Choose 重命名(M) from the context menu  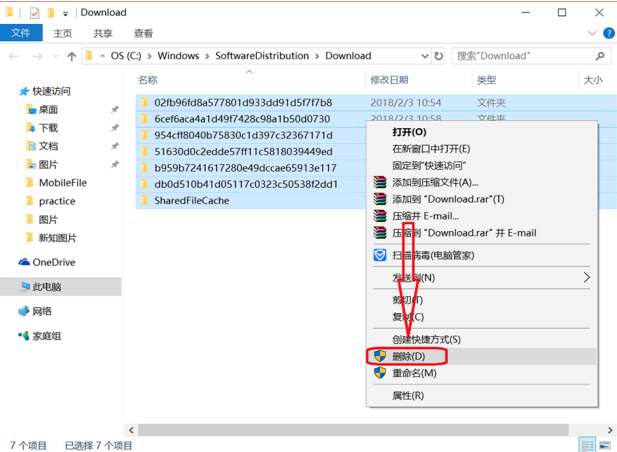click(414, 373)
